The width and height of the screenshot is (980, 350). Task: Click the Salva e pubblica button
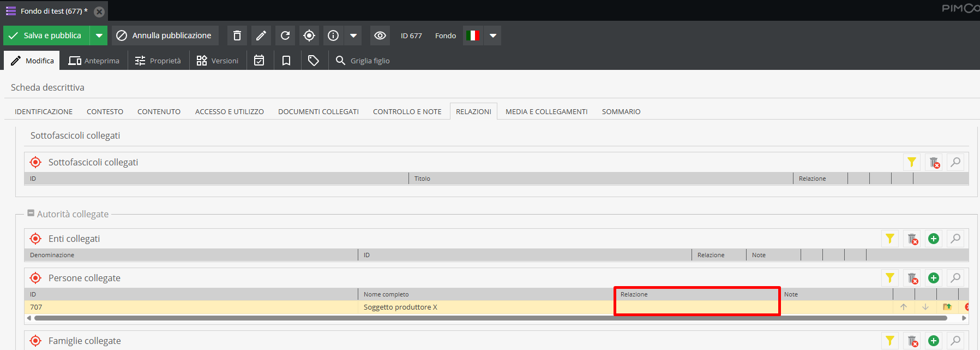pyautogui.click(x=46, y=35)
